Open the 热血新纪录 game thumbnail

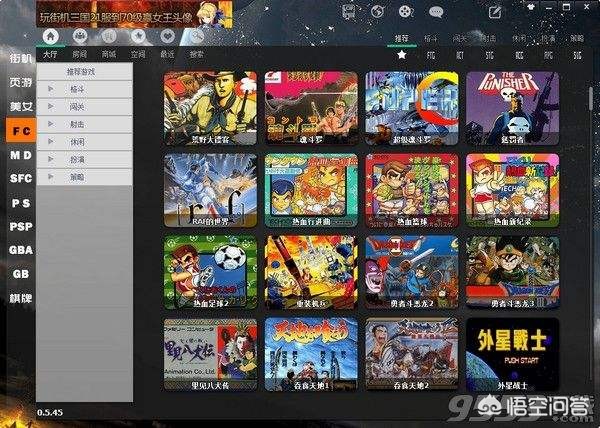point(512,190)
